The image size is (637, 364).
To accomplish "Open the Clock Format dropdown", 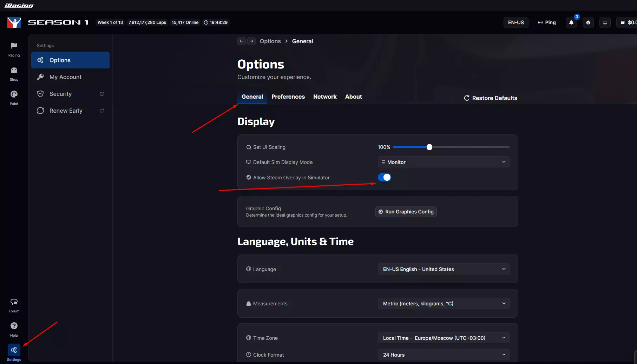I will tap(444, 355).
